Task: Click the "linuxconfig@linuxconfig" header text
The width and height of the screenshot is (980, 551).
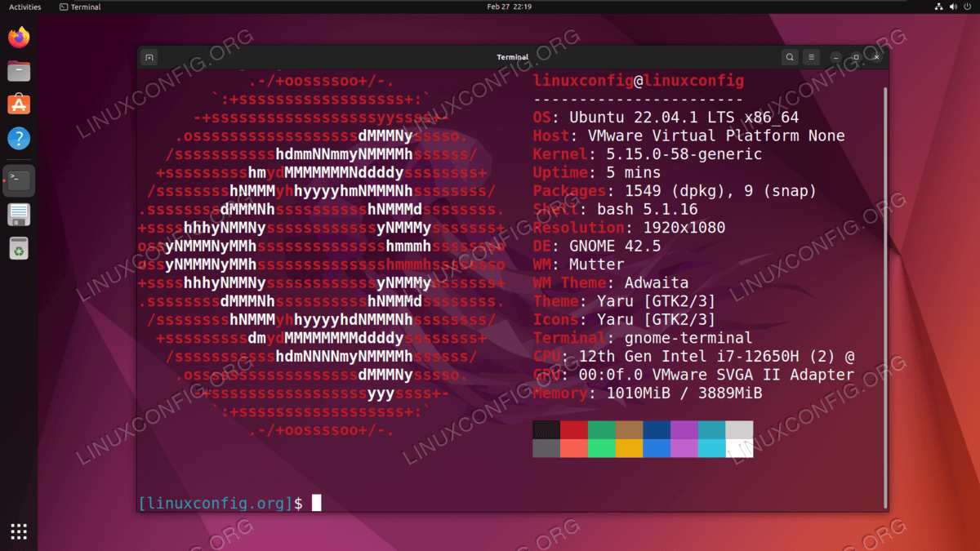Action: click(639, 81)
